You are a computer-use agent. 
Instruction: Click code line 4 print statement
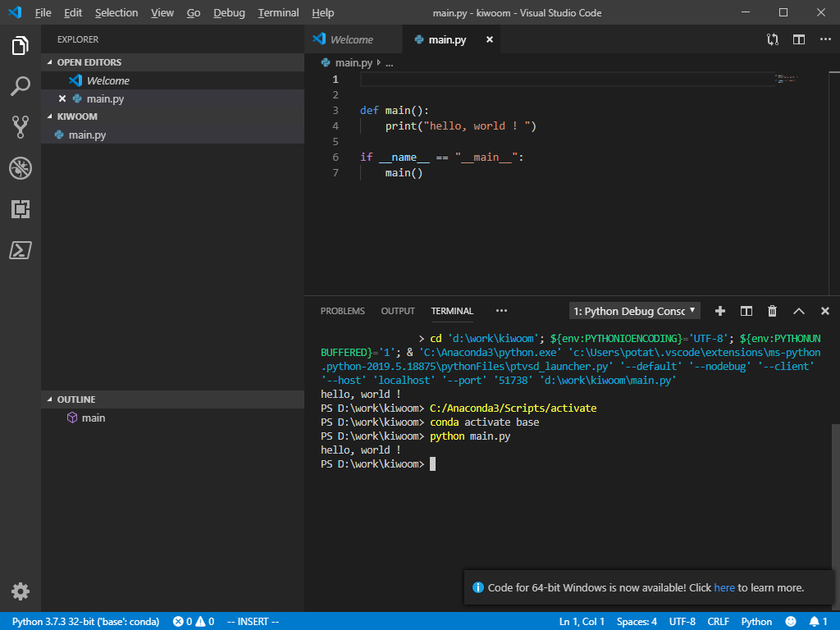pos(461,126)
